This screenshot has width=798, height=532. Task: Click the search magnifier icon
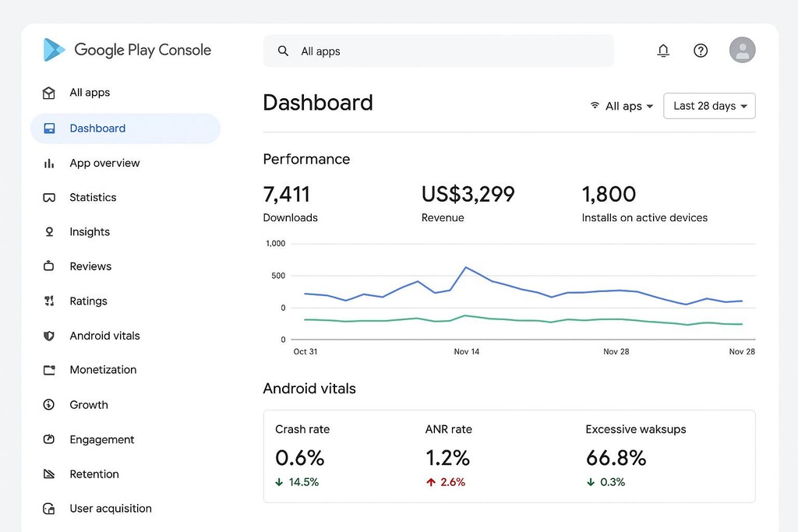click(x=283, y=51)
